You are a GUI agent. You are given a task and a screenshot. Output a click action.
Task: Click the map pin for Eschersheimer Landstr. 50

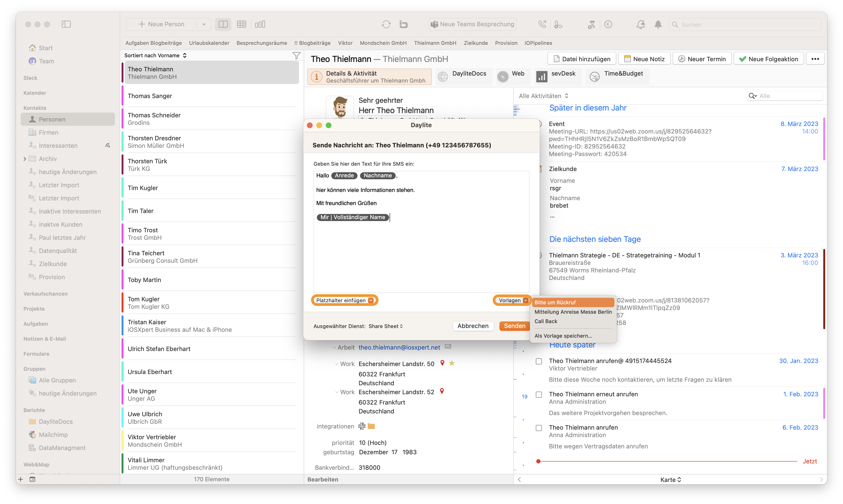[442, 363]
